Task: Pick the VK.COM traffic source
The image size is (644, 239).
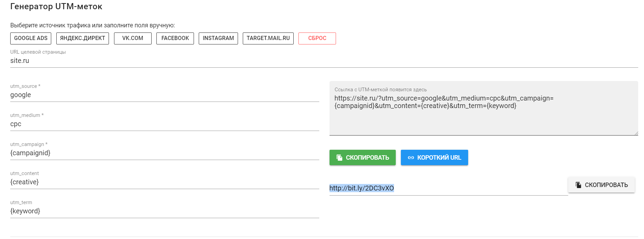Action: pos(133,38)
